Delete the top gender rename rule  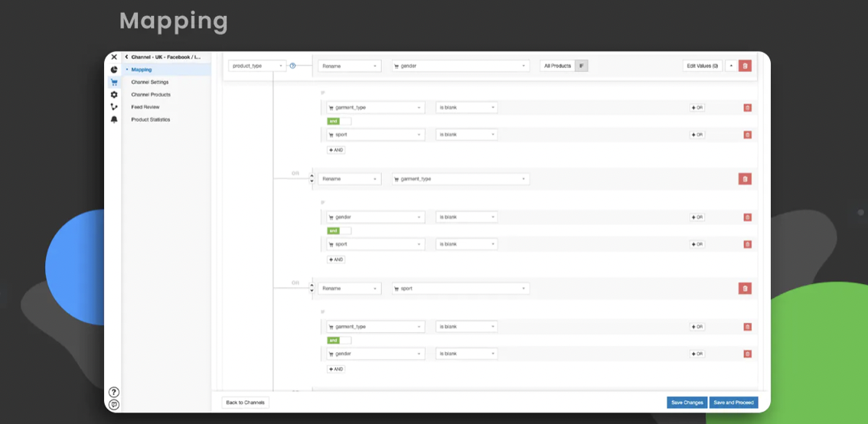coord(745,66)
